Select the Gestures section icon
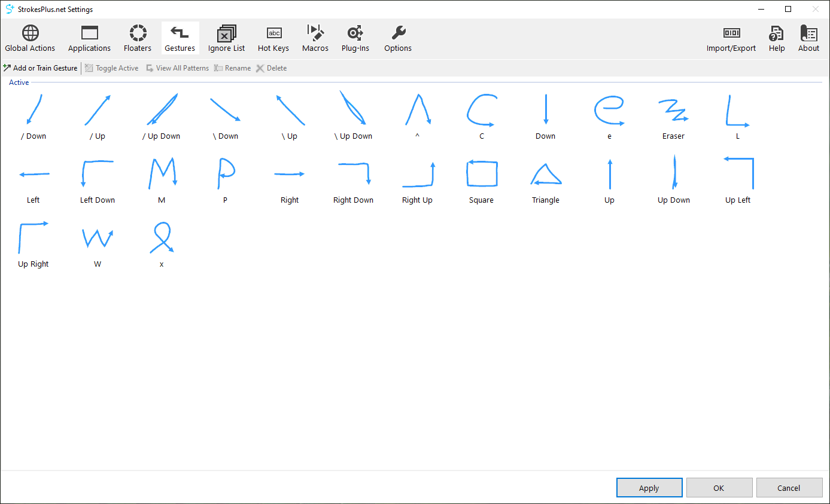Image resolution: width=830 pixels, height=504 pixels. coord(180,38)
